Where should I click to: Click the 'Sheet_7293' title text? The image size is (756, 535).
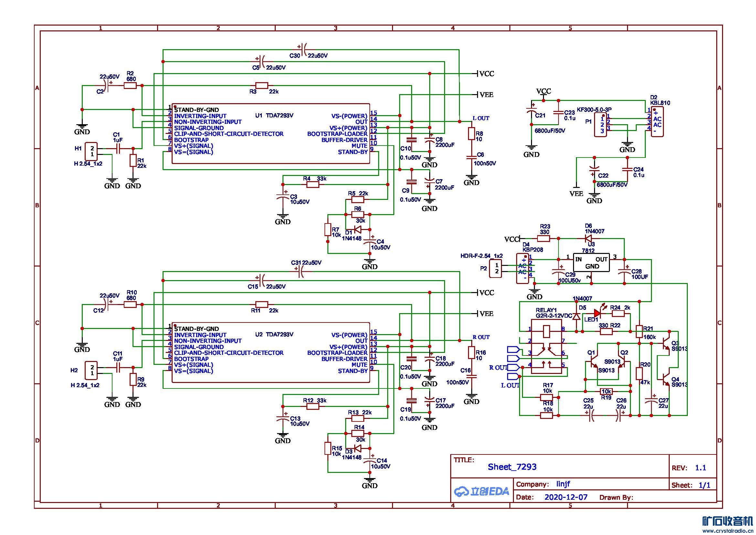tap(512, 466)
